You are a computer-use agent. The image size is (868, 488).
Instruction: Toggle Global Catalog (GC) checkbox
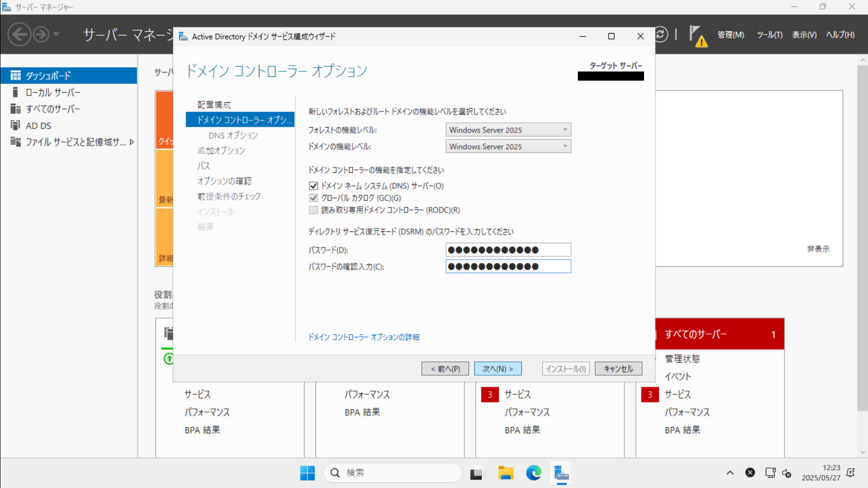(314, 198)
